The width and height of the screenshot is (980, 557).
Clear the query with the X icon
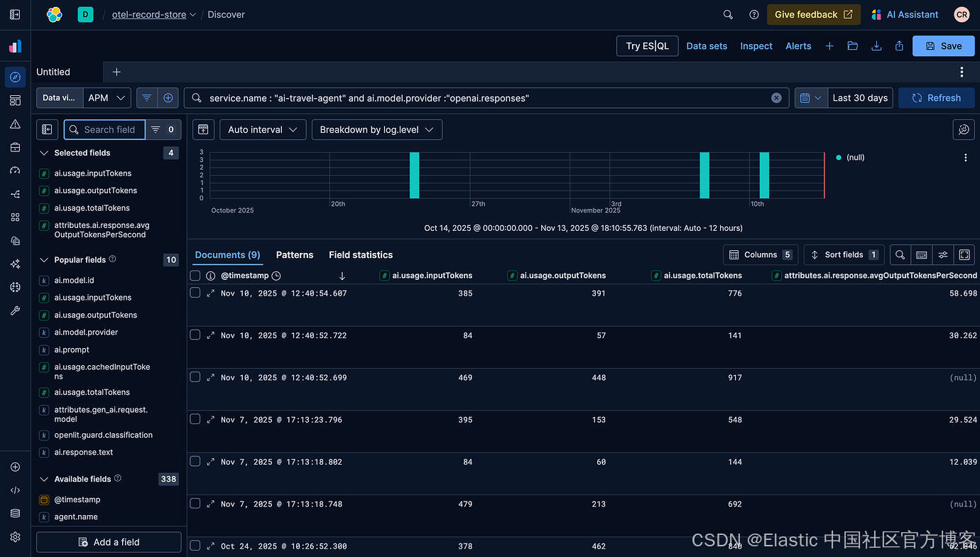click(x=776, y=98)
